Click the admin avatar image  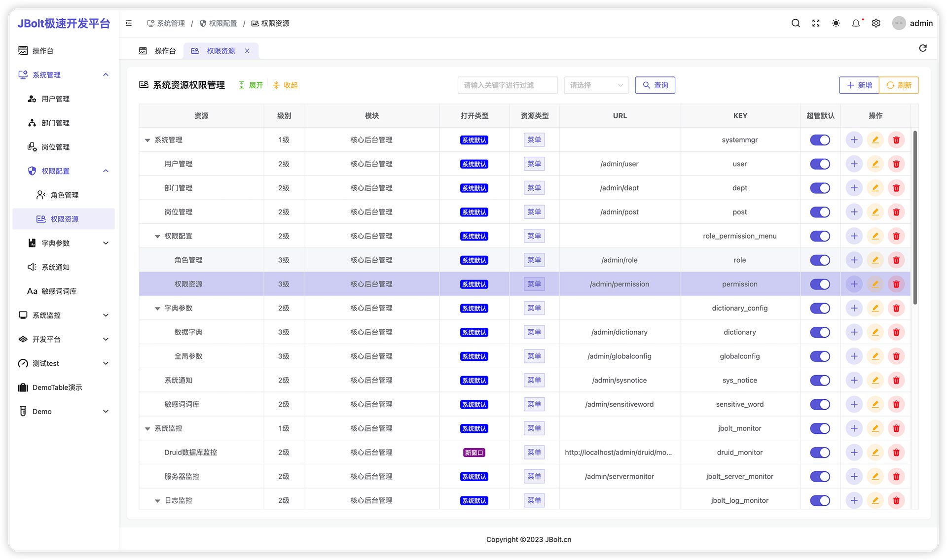click(899, 23)
